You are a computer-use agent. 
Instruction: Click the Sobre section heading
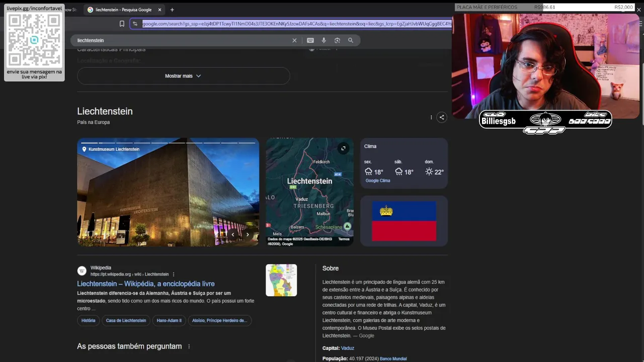(x=331, y=268)
